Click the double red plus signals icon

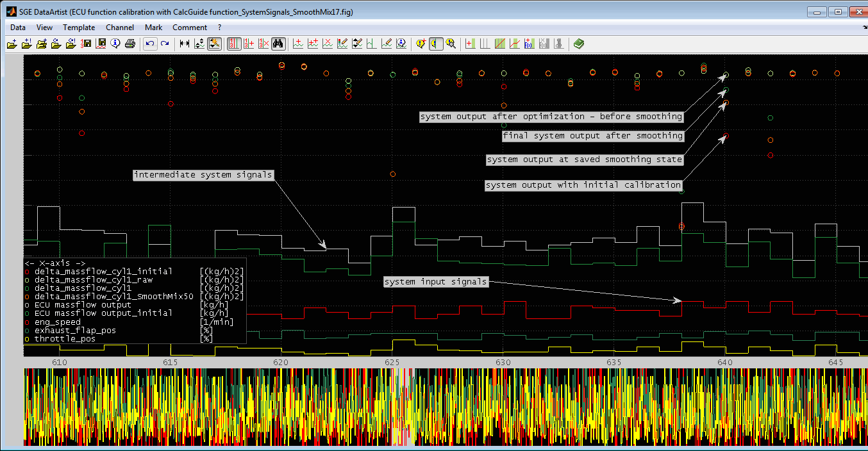[x=313, y=44]
